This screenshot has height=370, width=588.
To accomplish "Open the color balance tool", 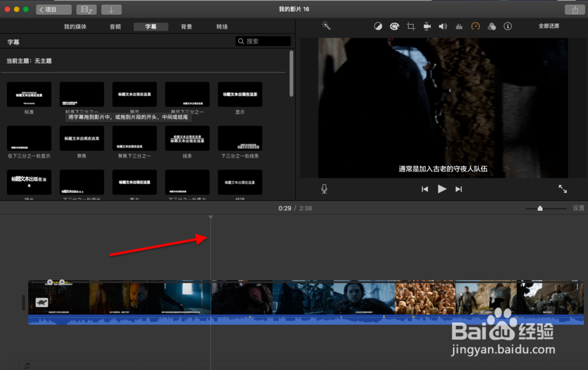I will [378, 26].
